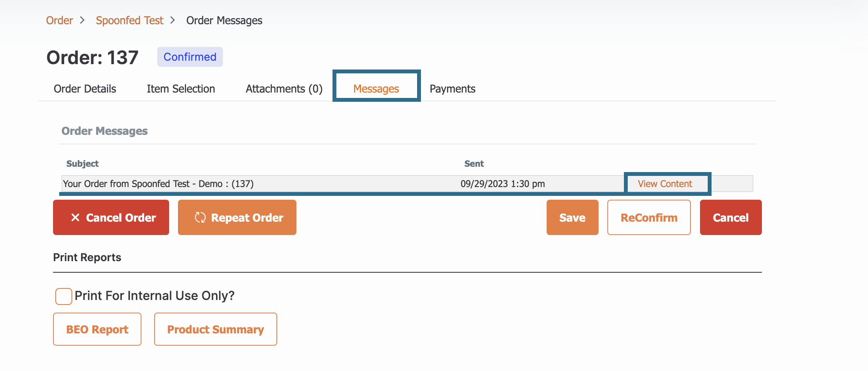Click View Content link for message
The height and width of the screenshot is (371, 868).
point(665,184)
